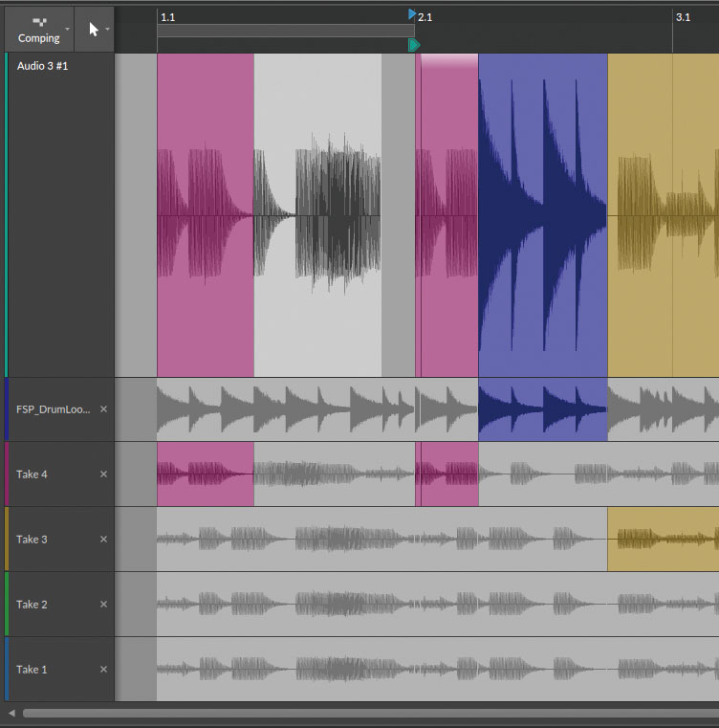Click gold highlighted section in Take 3 lane
Viewport: 719px width, 728px height.
664,539
